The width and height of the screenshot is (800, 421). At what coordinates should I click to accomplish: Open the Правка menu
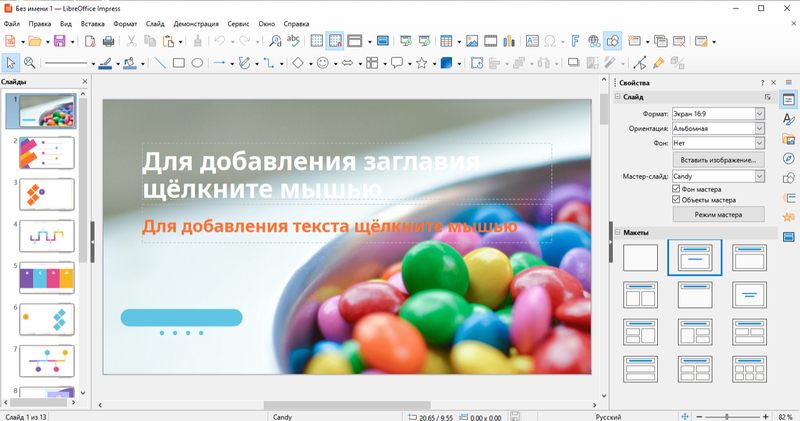pos(40,23)
